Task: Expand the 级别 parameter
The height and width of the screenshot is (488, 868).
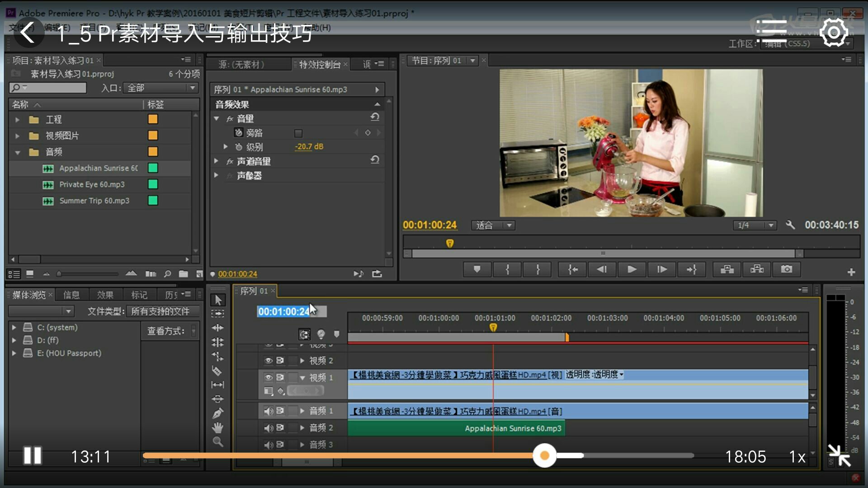Action: tap(226, 147)
